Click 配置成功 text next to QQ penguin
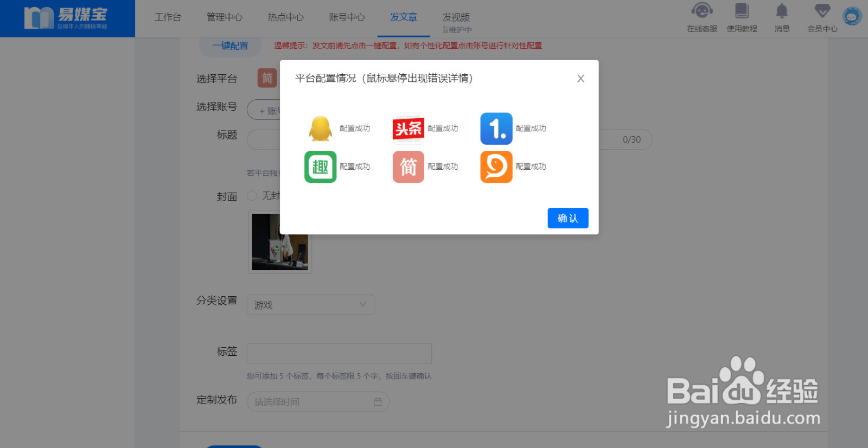 pos(355,129)
